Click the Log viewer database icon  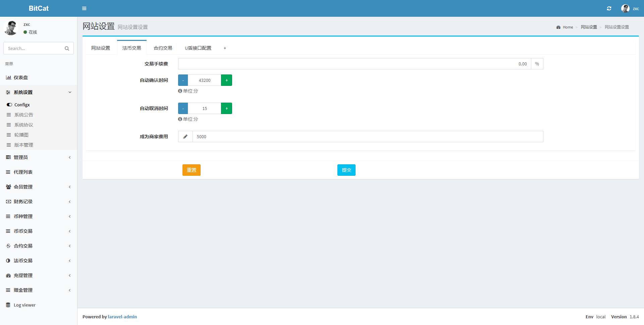(8, 305)
